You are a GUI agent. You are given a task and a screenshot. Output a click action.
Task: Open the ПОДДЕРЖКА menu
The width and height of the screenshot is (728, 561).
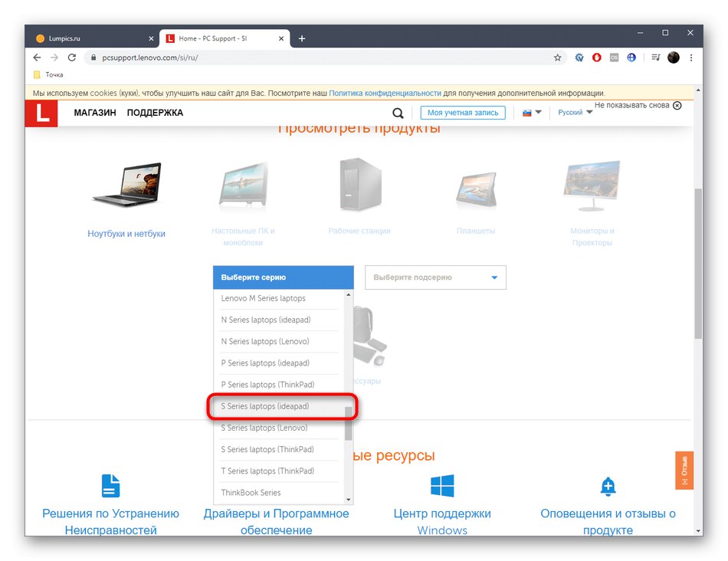155,113
